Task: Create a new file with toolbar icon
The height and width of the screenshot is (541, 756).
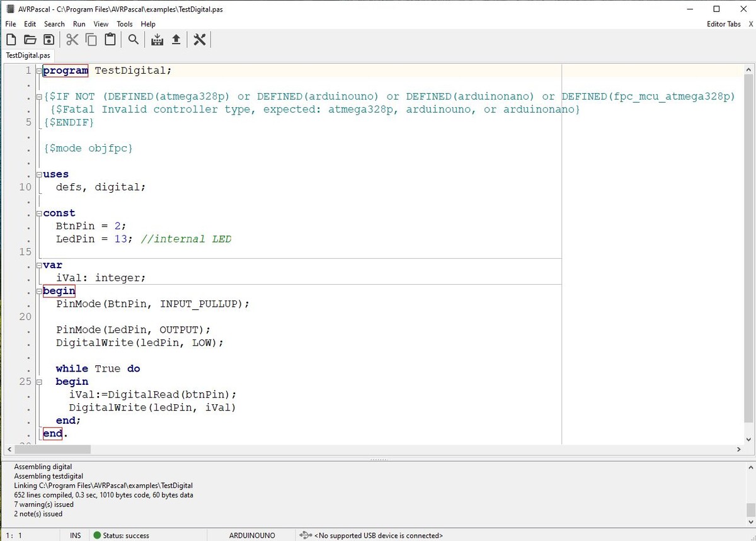Action: pyautogui.click(x=11, y=40)
